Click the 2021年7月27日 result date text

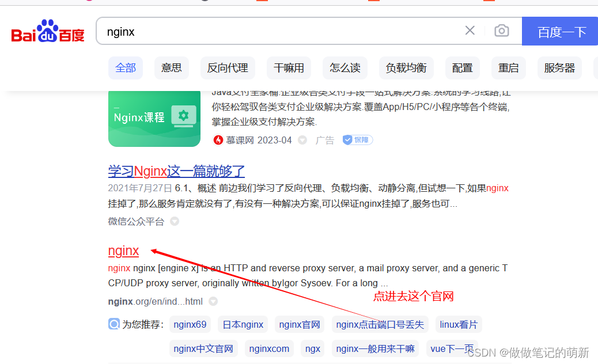140,188
